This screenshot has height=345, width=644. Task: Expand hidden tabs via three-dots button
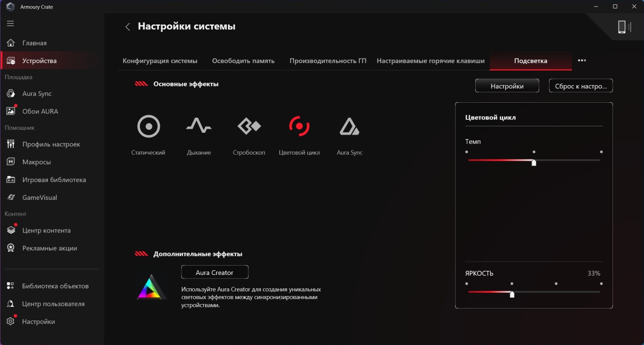582,61
